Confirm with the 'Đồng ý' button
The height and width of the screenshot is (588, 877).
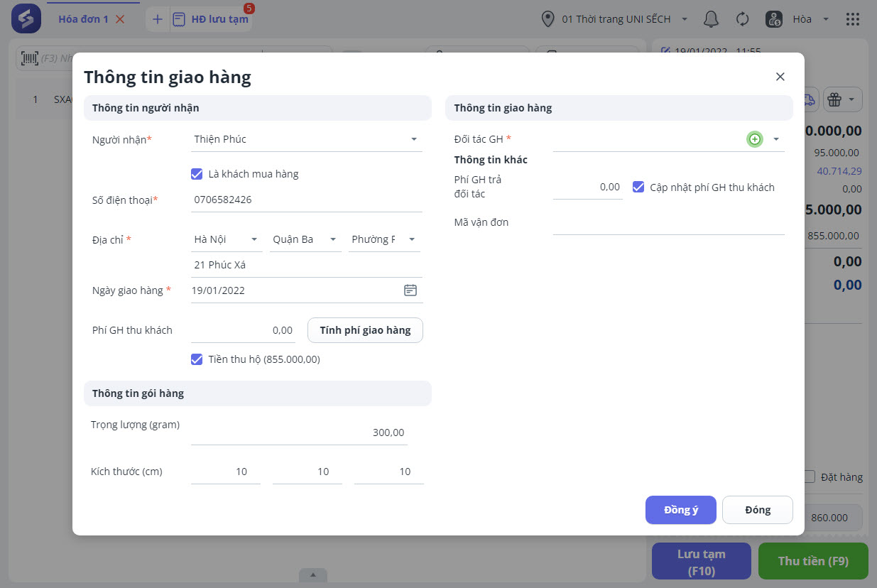(680, 510)
